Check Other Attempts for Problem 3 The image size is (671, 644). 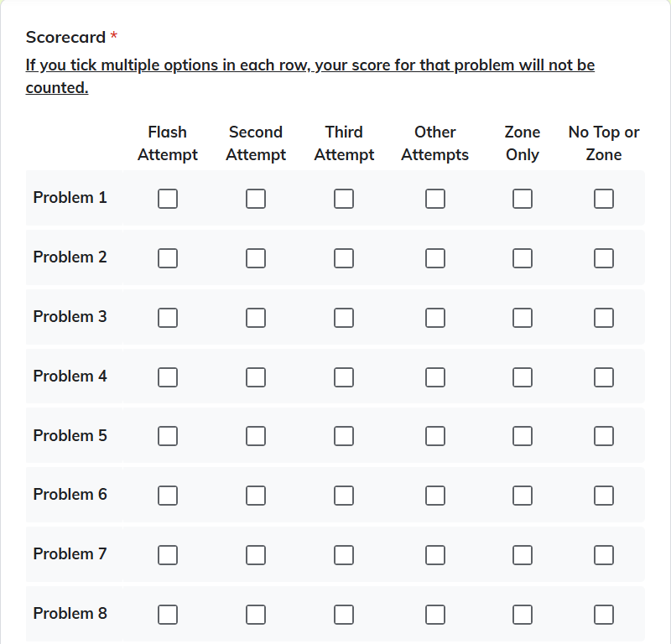point(435,318)
